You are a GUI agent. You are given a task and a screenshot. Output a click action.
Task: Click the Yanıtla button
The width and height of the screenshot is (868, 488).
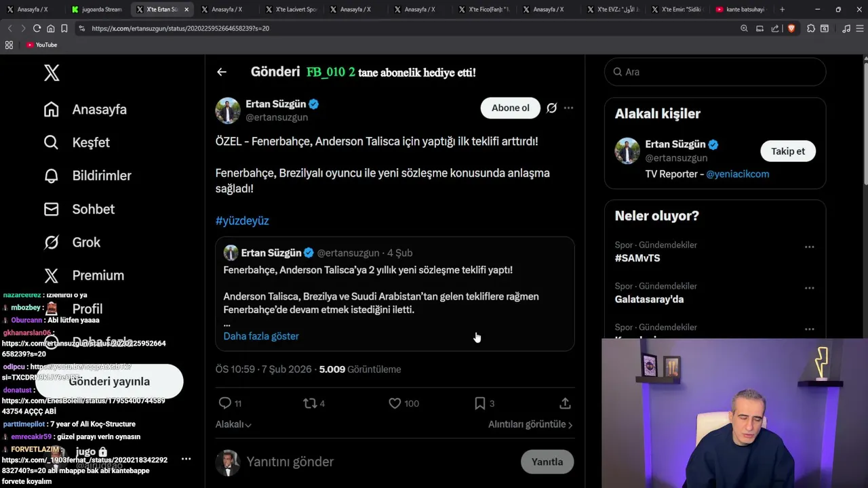coord(547,462)
